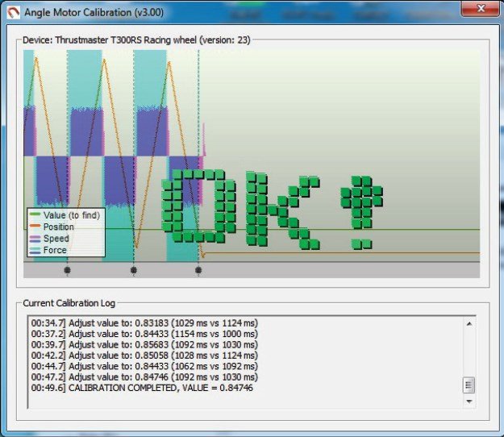
Task: Click the calibration log scrollbar thumb
Action: pyautogui.click(x=469, y=385)
